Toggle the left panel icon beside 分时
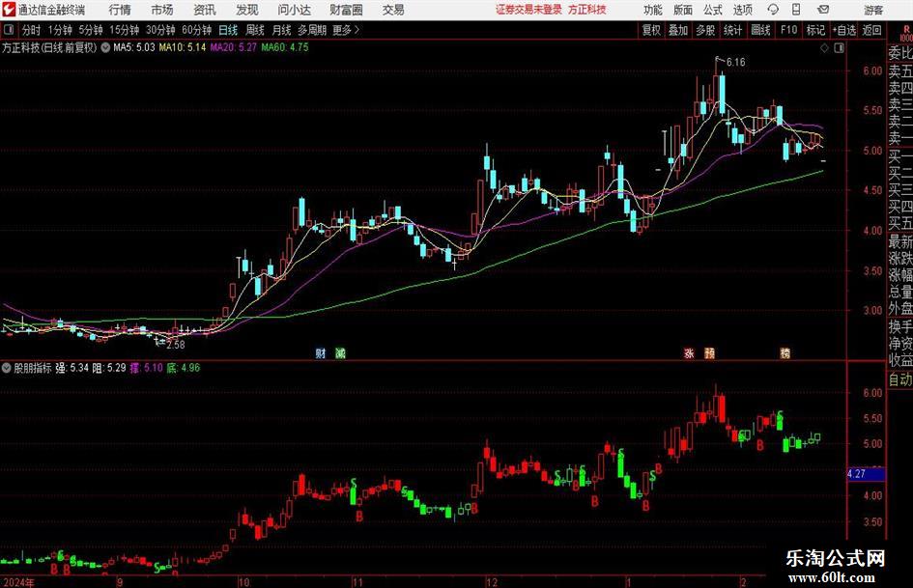 (x=8, y=30)
